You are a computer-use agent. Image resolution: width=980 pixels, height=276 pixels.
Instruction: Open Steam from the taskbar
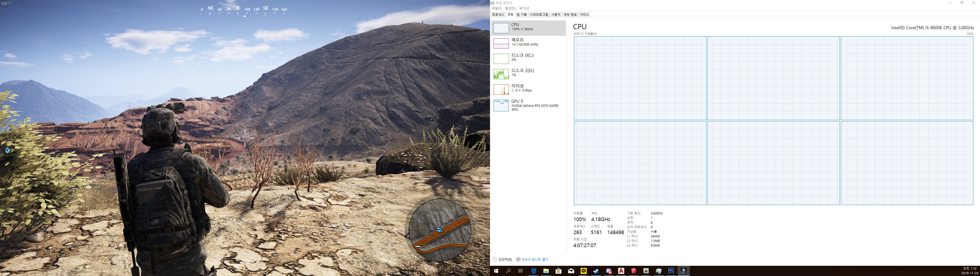point(596,271)
